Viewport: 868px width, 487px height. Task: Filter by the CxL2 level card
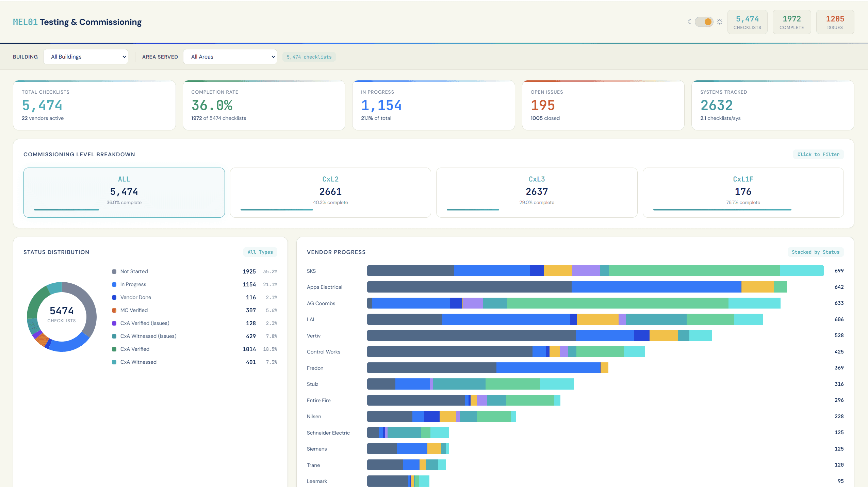coord(330,192)
